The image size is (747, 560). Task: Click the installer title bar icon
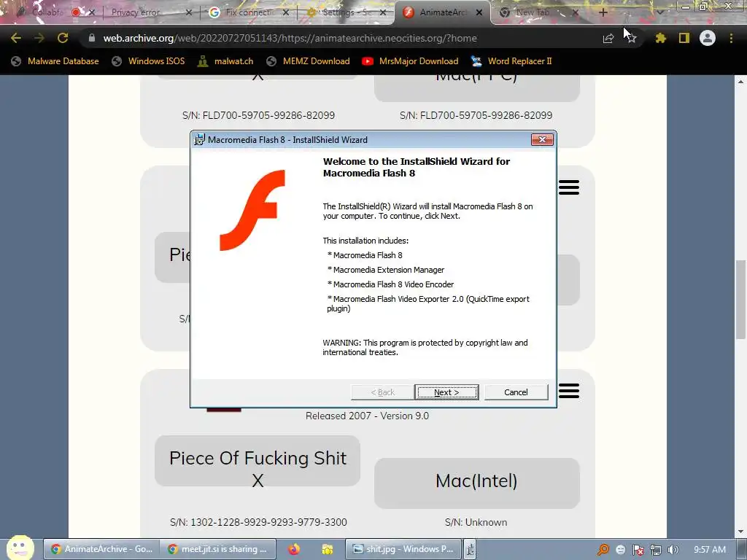(200, 139)
